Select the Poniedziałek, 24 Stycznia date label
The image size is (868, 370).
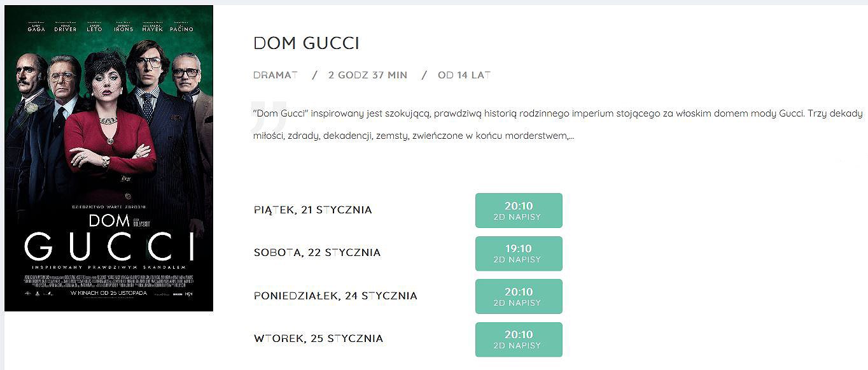point(335,296)
